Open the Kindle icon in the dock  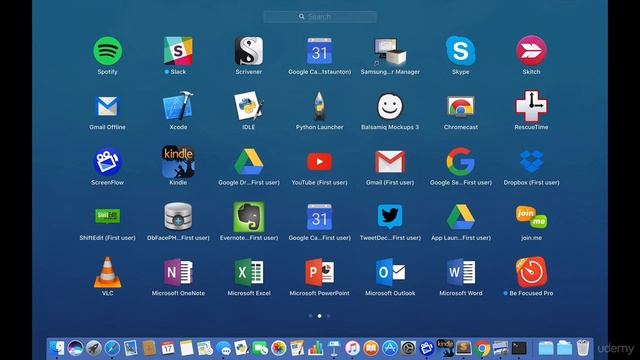pyautogui.click(x=445, y=348)
